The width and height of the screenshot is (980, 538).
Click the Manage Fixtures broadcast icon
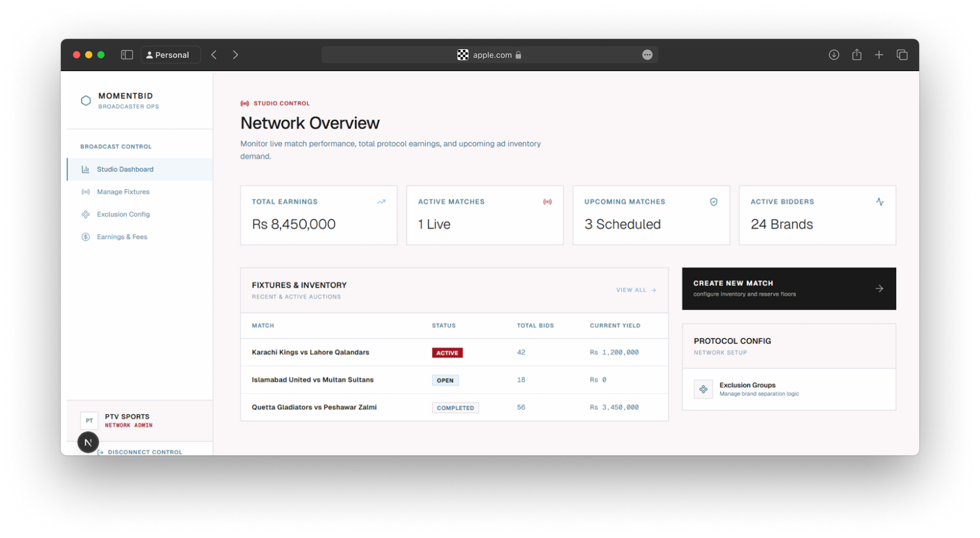point(86,192)
